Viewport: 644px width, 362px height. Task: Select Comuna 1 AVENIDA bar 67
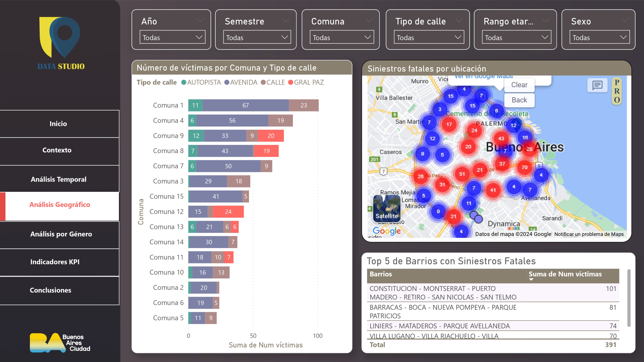[x=245, y=105]
